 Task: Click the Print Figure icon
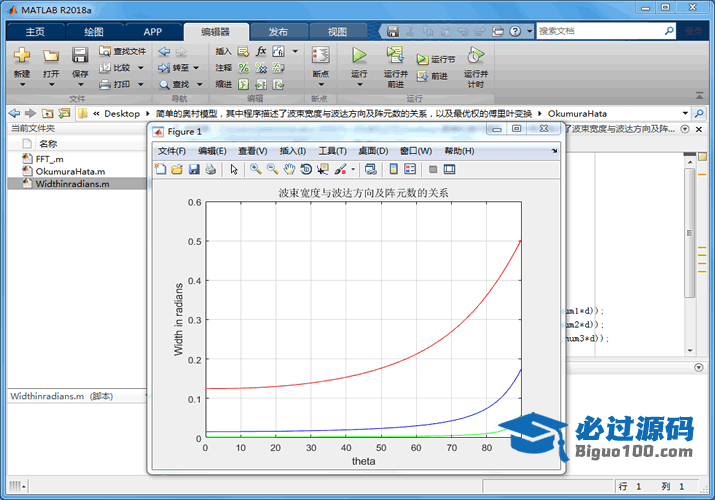pyautogui.click(x=211, y=169)
